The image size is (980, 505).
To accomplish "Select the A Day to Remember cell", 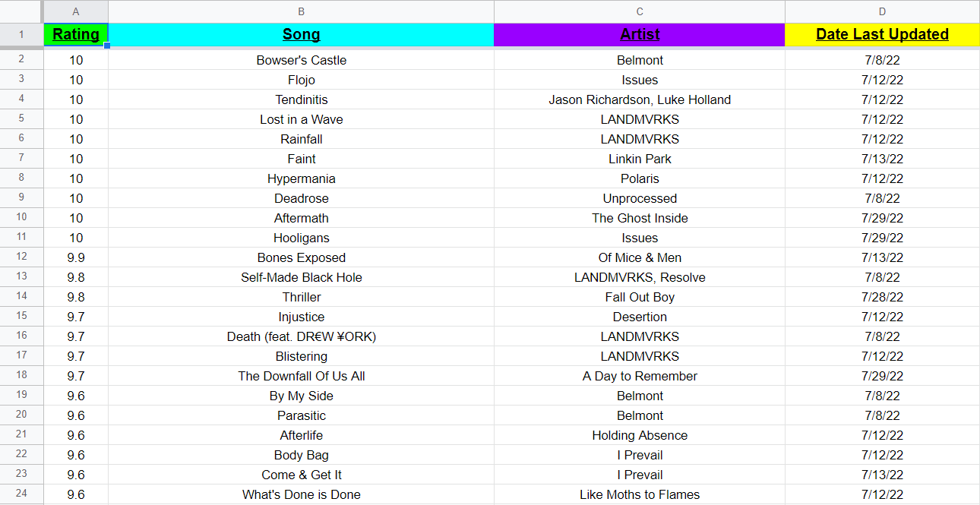I will [x=640, y=376].
